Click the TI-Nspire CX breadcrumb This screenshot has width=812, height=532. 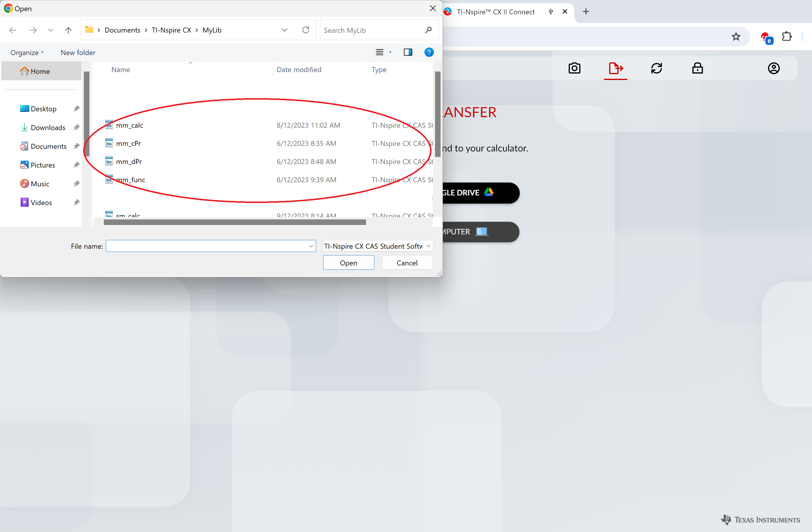[171, 30]
